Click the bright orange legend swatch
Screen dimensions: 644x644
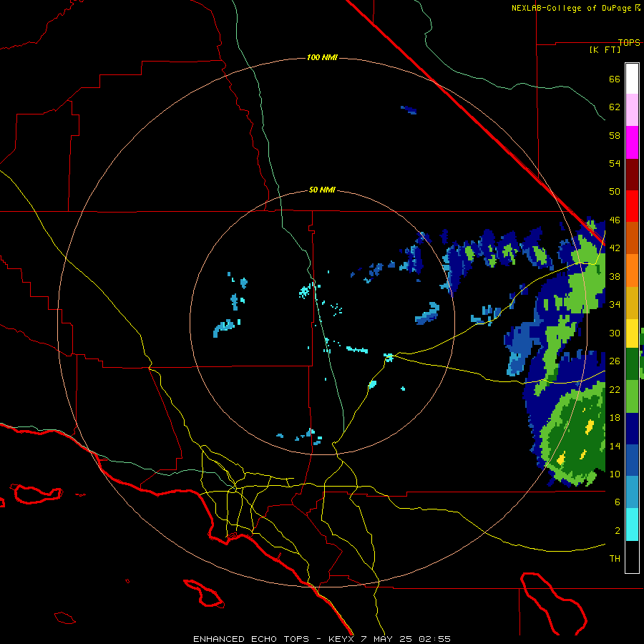tap(632, 270)
